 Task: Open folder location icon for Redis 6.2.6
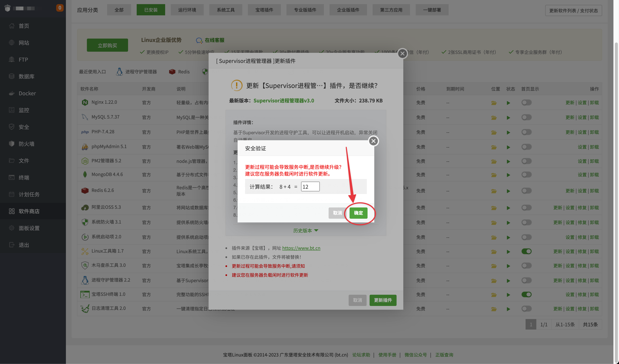pos(494,191)
